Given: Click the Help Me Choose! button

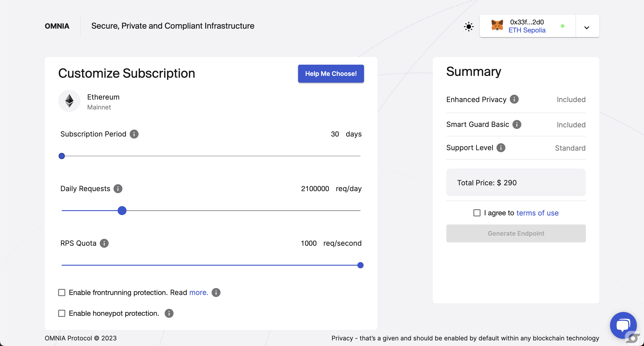Looking at the screenshot, I should coord(331,74).
